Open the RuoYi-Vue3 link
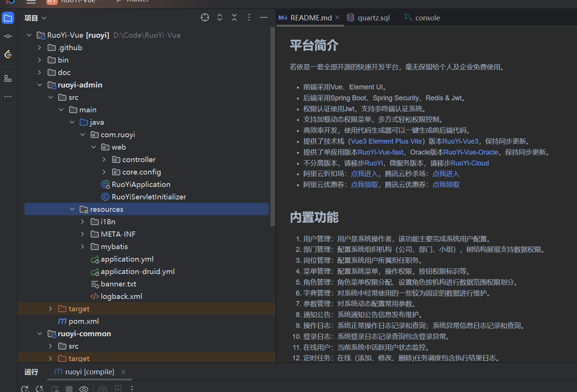 tap(460, 141)
